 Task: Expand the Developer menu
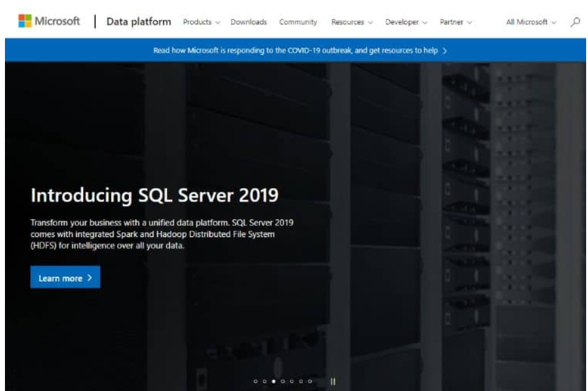(406, 22)
